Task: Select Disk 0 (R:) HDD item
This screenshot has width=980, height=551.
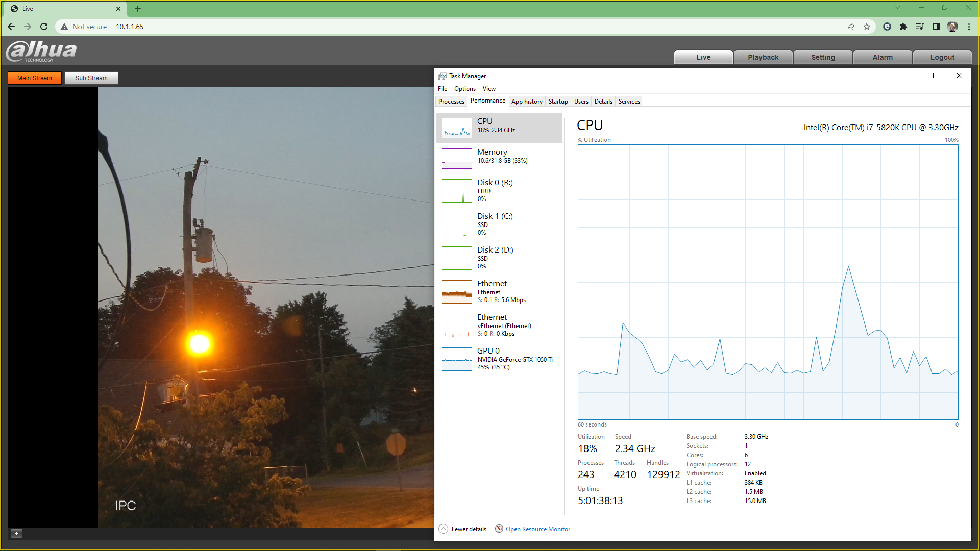Action: [499, 190]
